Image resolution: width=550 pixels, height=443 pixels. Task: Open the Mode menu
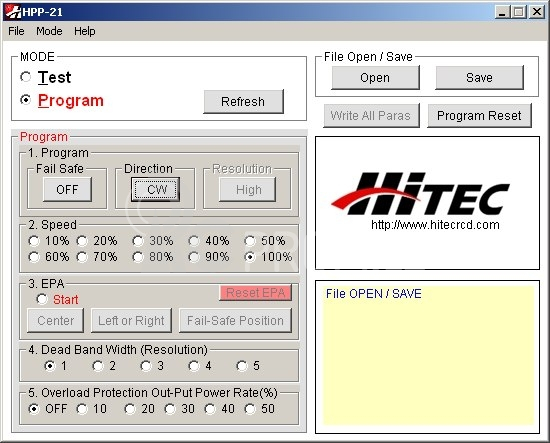(x=49, y=31)
